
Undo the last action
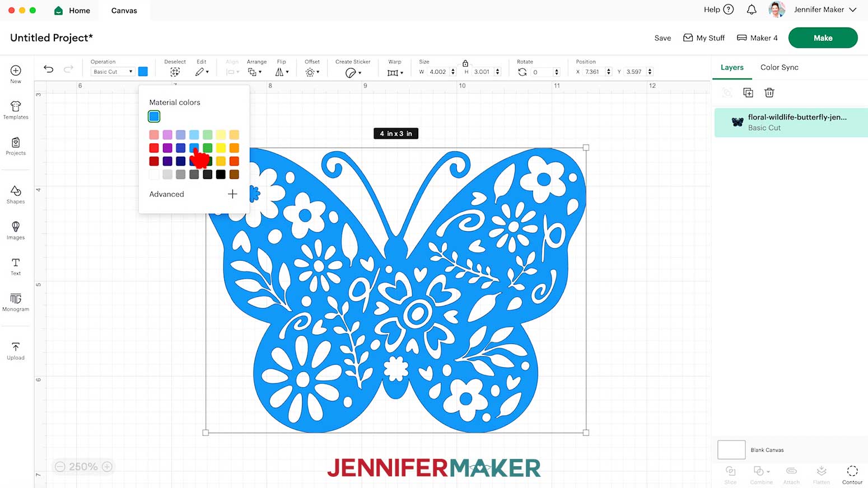(x=49, y=69)
